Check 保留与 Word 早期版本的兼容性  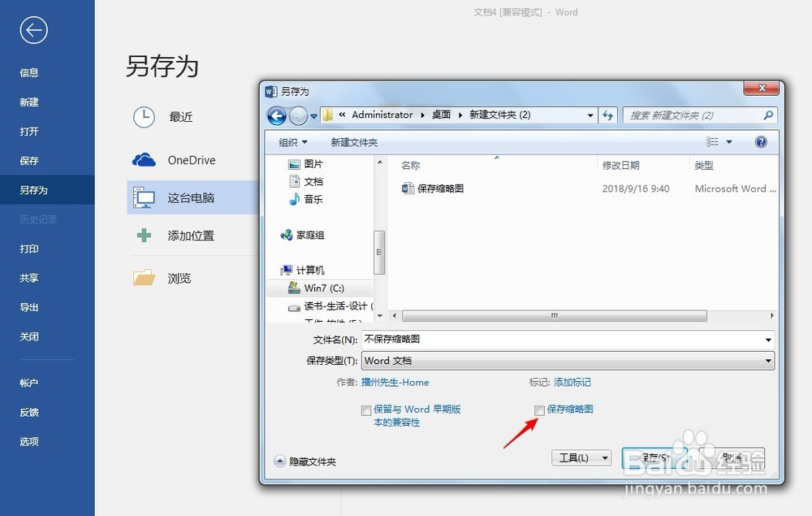[x=366, y=410]
